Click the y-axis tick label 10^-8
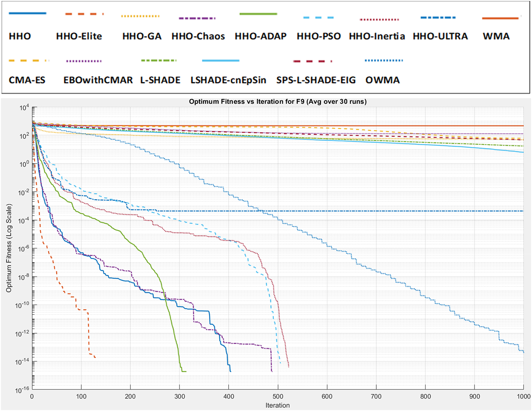Screen dimensions: 532x411 tap(23, 277)
